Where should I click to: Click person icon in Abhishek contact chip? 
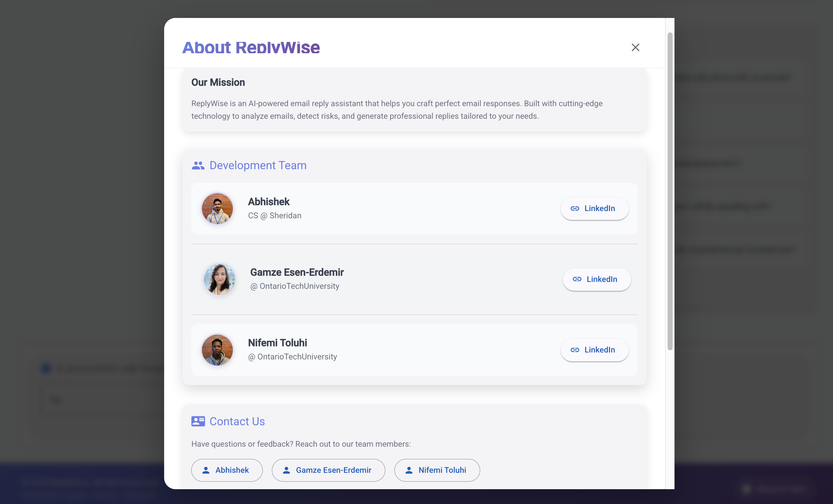click(x=205, y=470)
